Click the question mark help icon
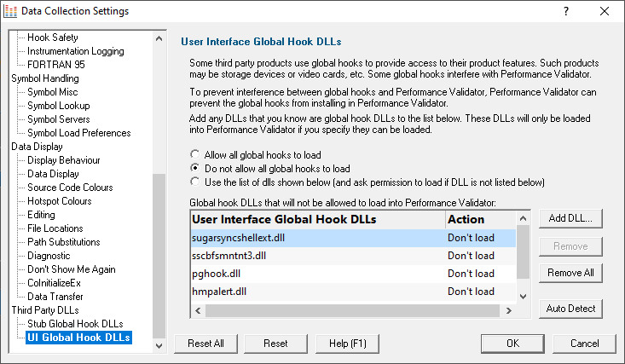This screenshot has width=625, height=364. click(566, 11)
